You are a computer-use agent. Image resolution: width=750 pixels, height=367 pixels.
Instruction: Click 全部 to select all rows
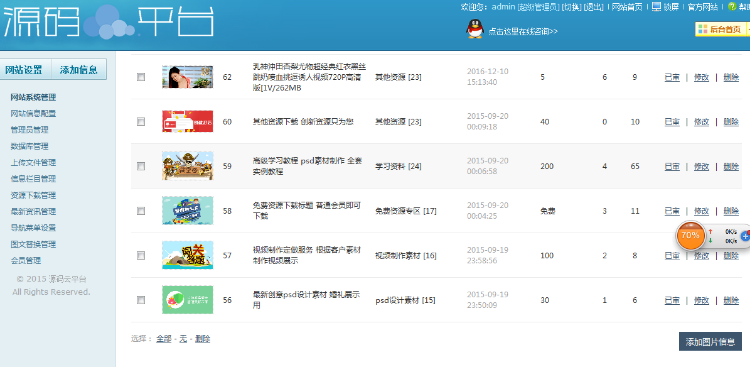click(164, 339)
